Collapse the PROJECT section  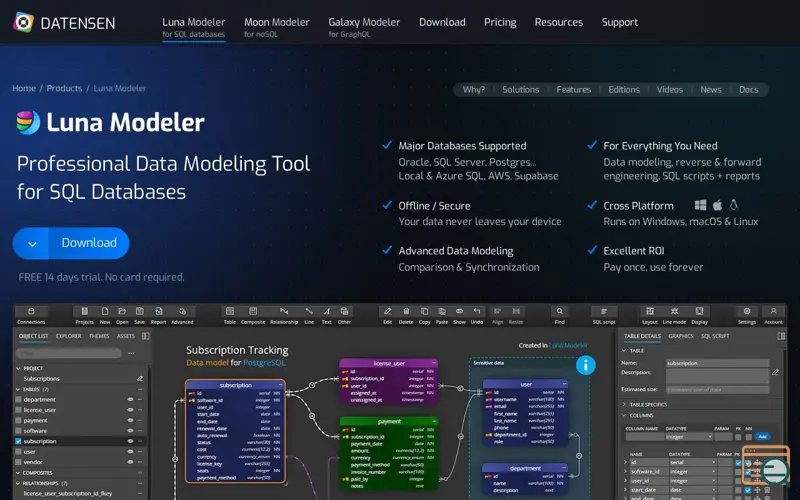(x=18, y=368)
